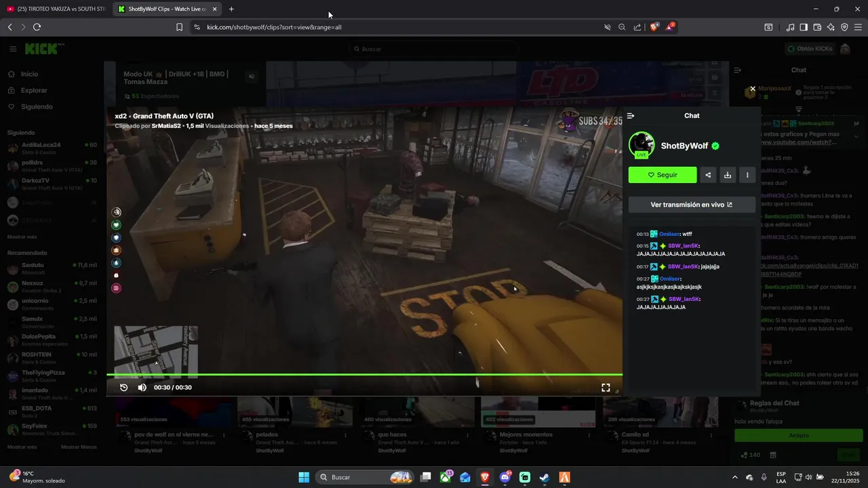The height and width of the screenshot is (488, 868).
Task: Open the Brave Wallet icon
Action: coord(817,27)
